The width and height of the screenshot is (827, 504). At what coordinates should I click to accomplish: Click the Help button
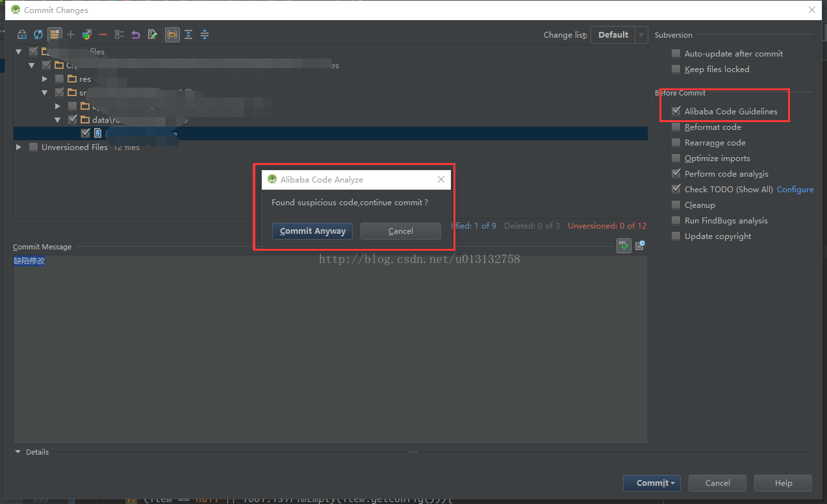click(783, 483)
